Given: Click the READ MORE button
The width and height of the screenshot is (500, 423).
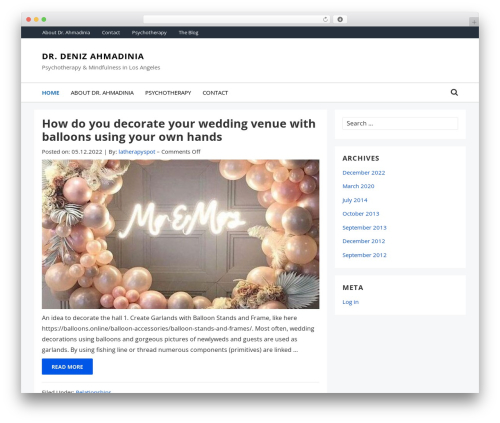Looking at the screenshot, I should [x=67, y=367].
